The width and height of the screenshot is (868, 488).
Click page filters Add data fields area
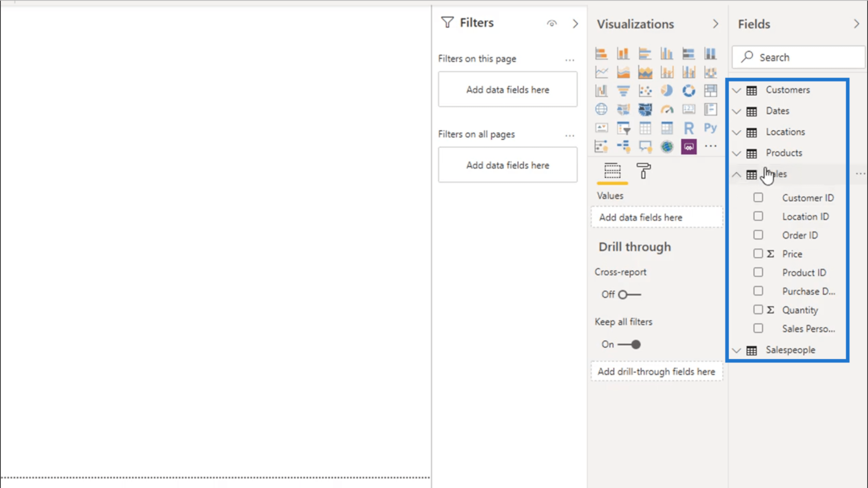pos(508,90)
